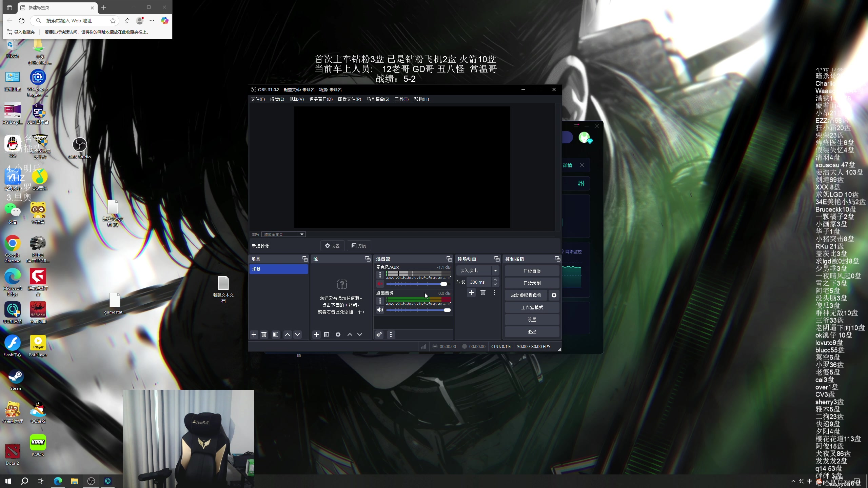
Task: Open 编辑(E) menu in OBS
Action: (277, 99)
